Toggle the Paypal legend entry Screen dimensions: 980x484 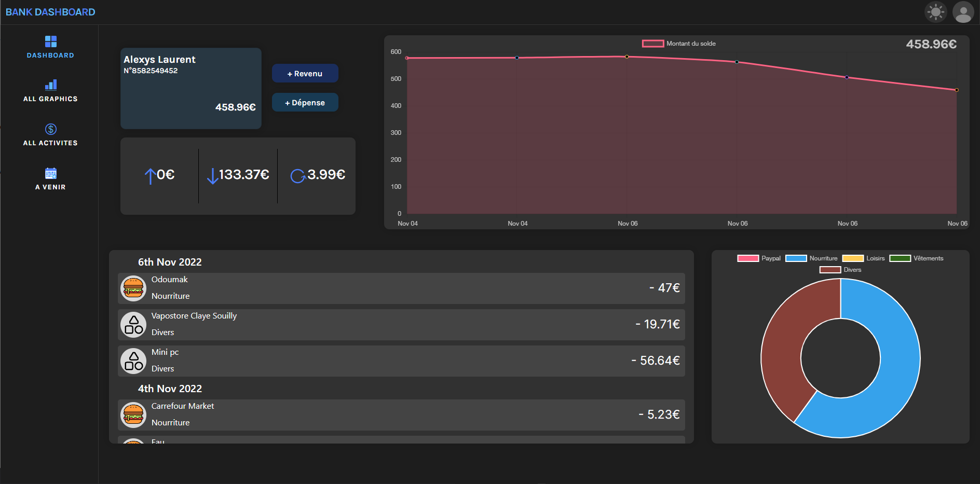759,258
